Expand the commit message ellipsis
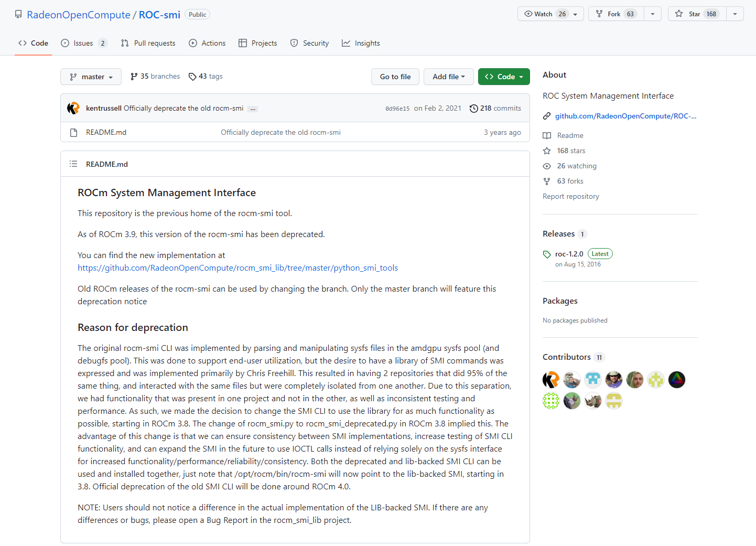The width and height of the screenshot is (756, 546). (x=253, y=109)
